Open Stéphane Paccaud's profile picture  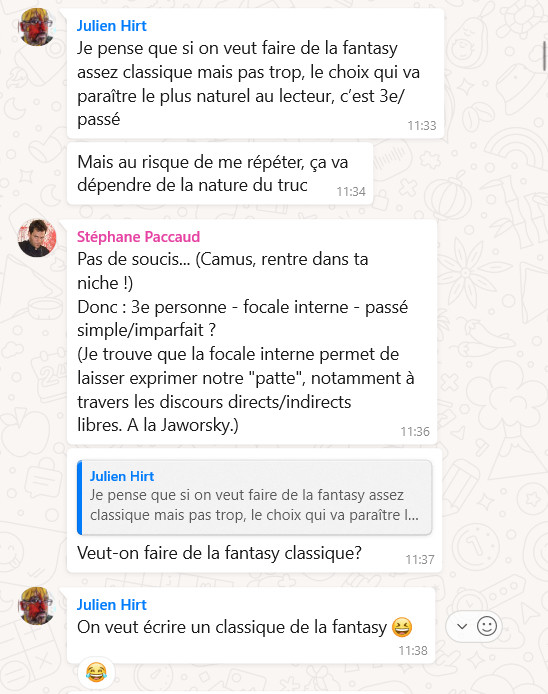point(37,238)
